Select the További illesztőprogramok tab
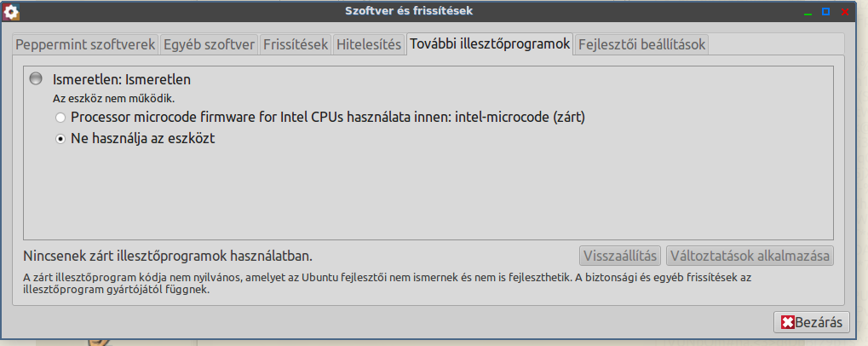Image resolution: width=868 pixels, height=346 pixels. tap(490, 44)
